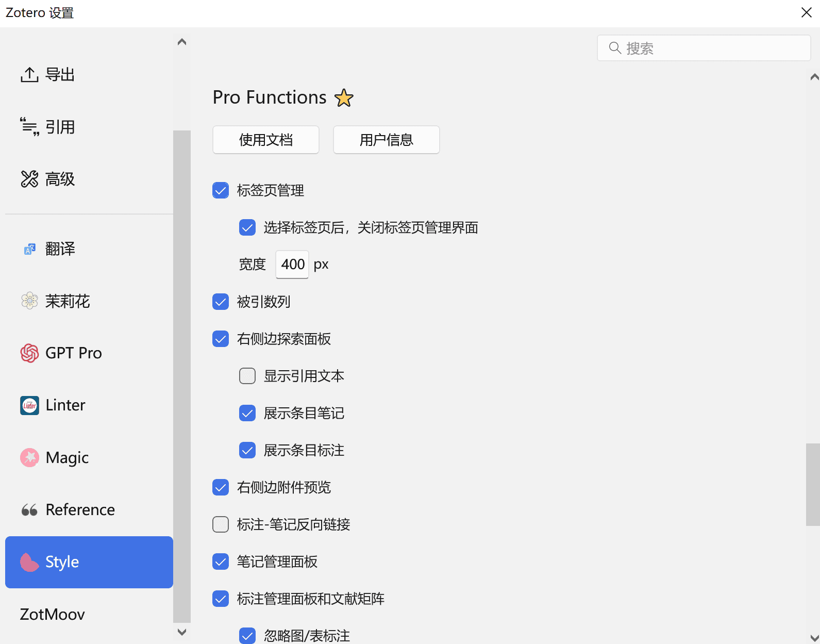Uncheck 展示条目笔记 option

(x=247, y=413)
